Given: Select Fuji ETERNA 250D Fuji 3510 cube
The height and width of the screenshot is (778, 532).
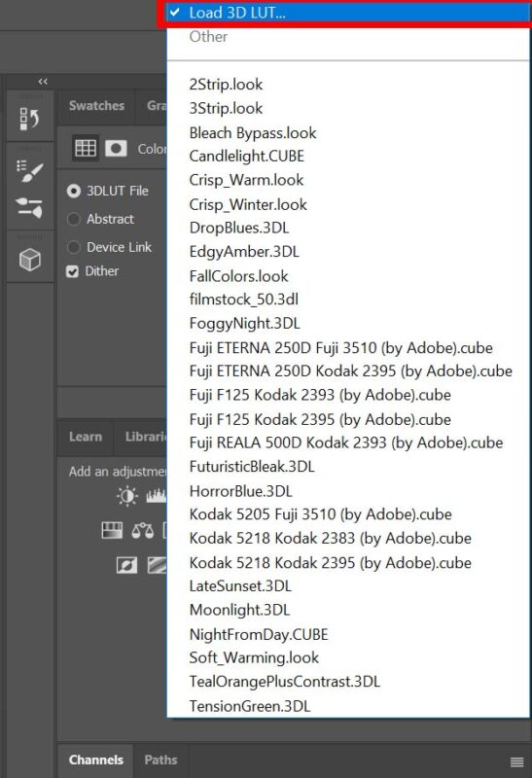Looking at the screenshot, I should [x=348, y=348].
